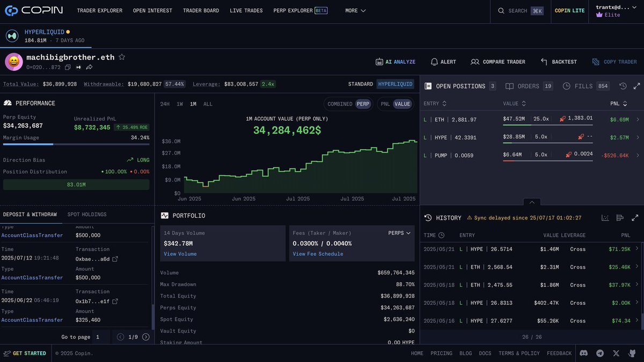
Task: Favorite machibigbrother.eth with the star icon
Action: coord(122,57)
